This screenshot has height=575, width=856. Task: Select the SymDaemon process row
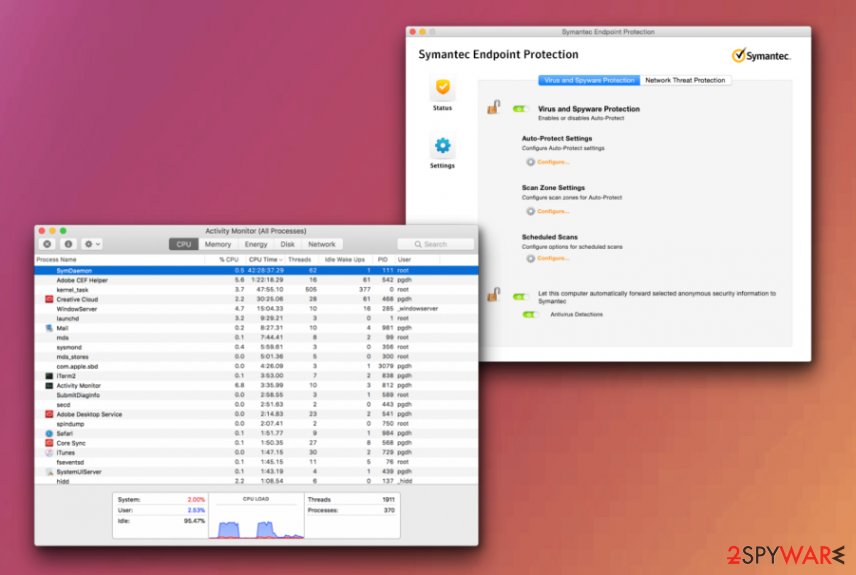click(x=256, y=270)
